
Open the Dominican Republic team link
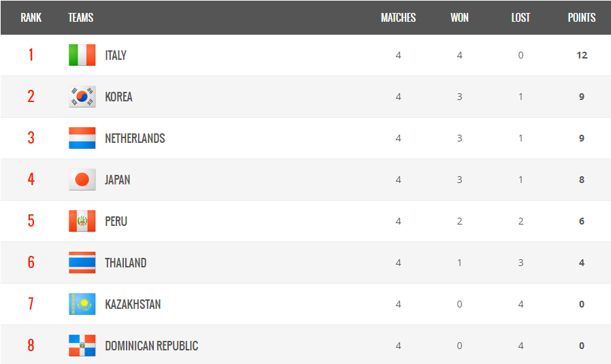pyautogui.click(x=151, y=346)
